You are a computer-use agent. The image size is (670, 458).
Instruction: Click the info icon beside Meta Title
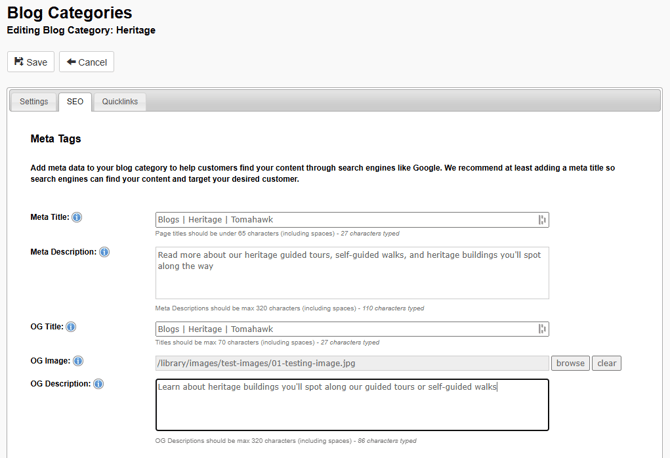(77, 217)
